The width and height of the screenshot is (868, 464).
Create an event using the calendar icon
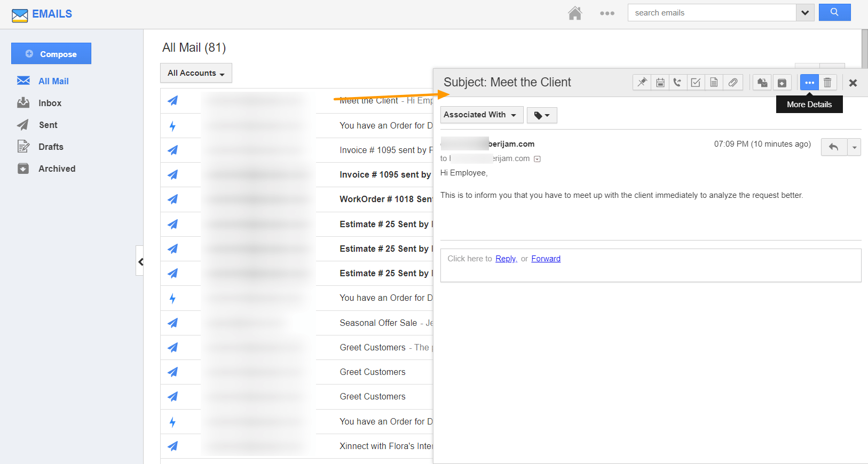pos(660,83)
